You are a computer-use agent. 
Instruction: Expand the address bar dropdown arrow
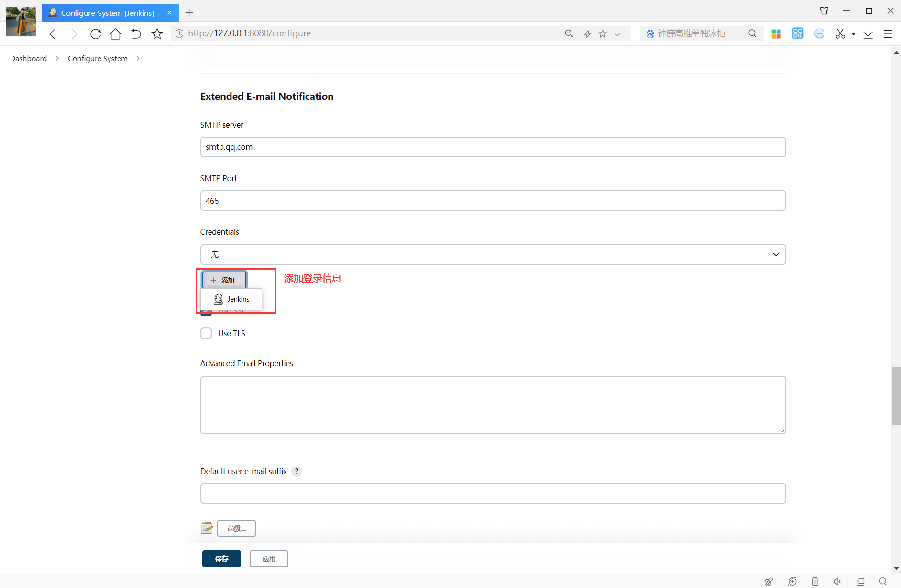click(x=617, y=34)
